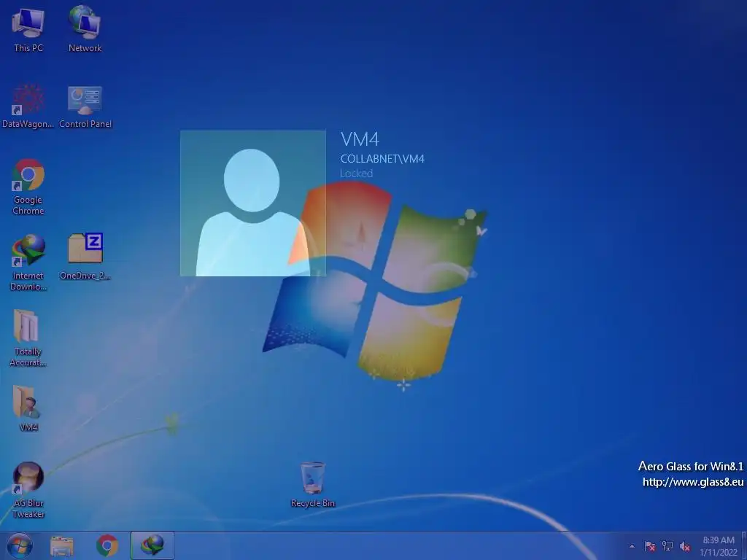Open the This PC desktop icon
Image resolution: width=747 pixels, height=560 pixels.
pos(28,28)
